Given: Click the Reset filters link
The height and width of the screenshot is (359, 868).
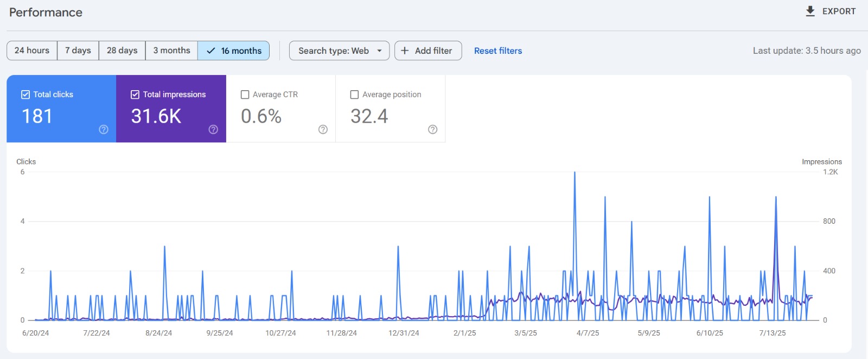Looking at the screenshot, I should 497,51.
